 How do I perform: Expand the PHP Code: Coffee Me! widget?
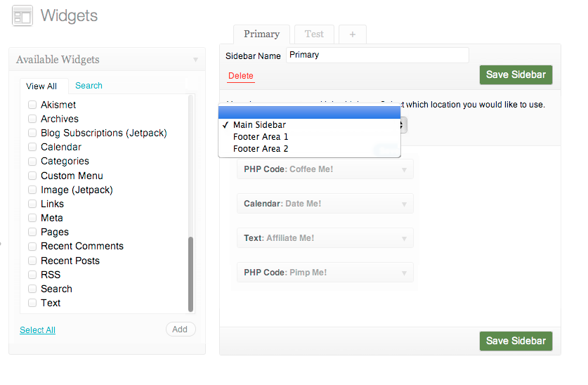point(404,169)
